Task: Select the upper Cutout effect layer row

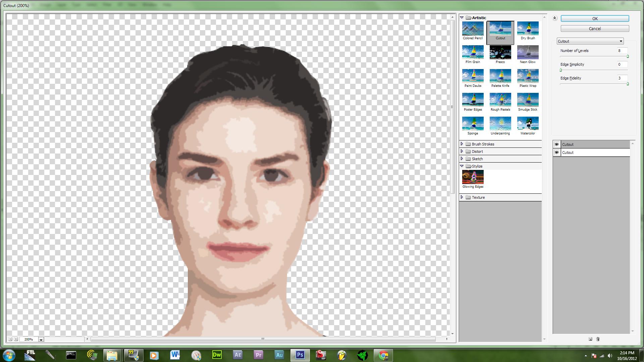Action: 591,144
